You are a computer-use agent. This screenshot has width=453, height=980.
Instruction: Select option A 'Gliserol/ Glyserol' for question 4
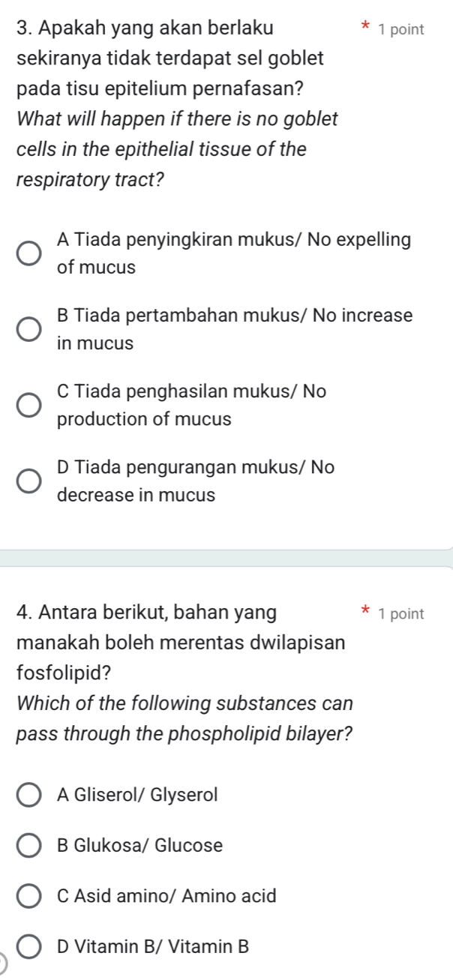click(28, 795)
